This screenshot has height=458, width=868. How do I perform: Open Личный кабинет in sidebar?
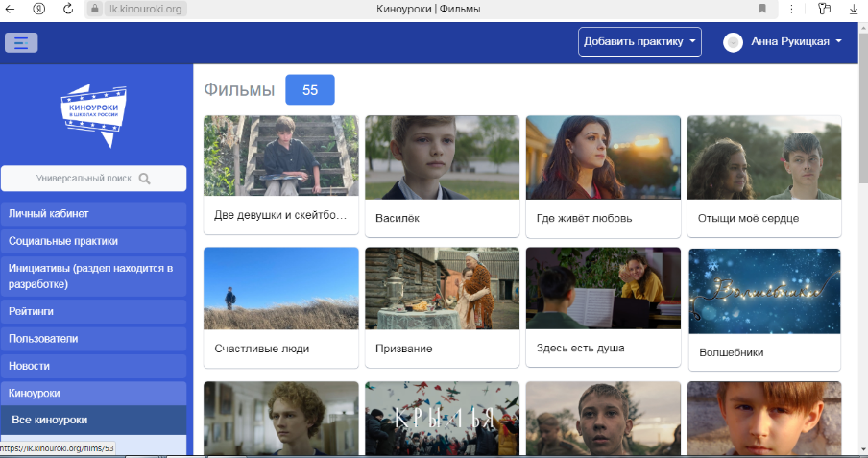93,213
